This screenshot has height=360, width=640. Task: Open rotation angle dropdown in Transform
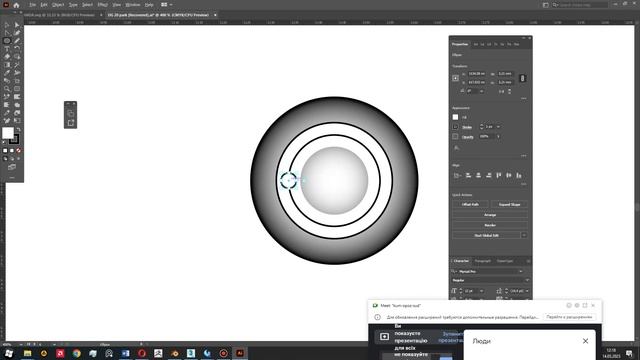482,91
